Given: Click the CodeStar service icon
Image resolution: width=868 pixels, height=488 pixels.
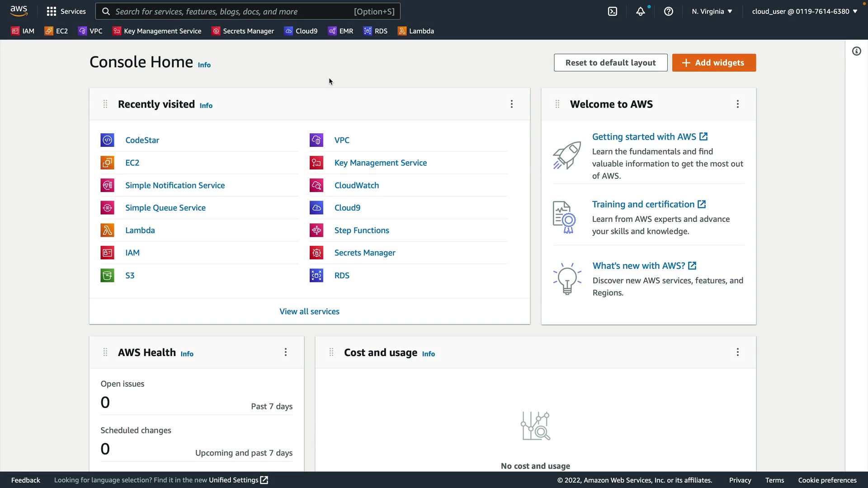Looking at the screenshot, I should click(107, 140).
